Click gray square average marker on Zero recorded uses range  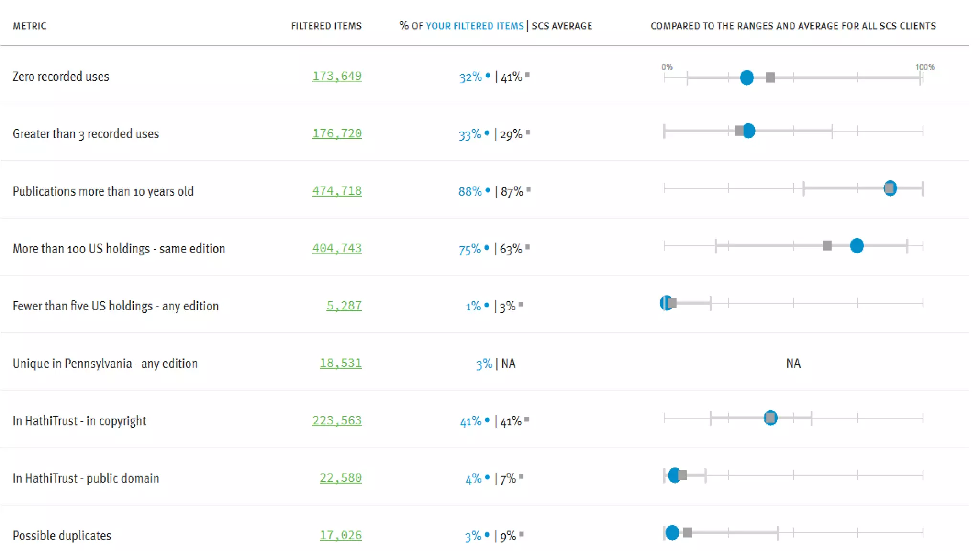770,77
